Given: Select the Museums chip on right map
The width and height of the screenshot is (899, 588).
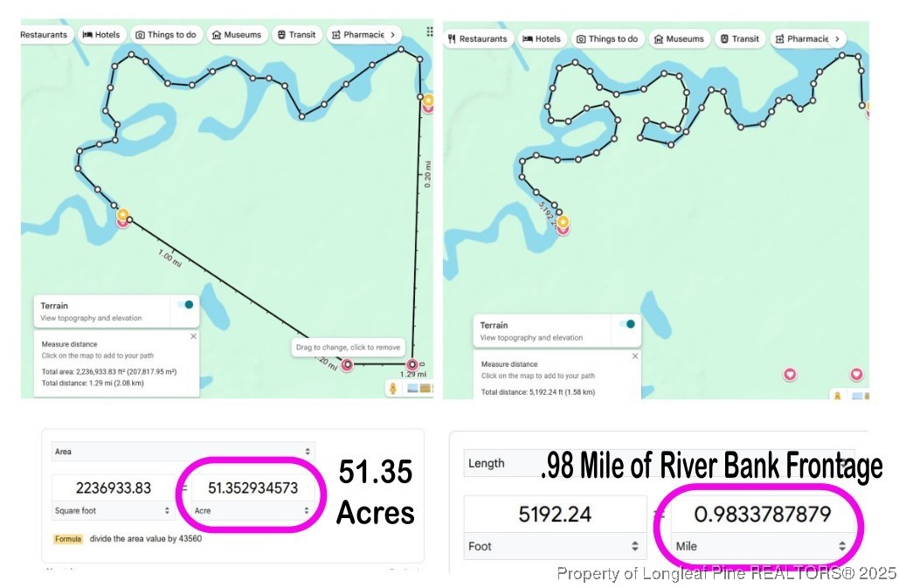Looking at the screenshot, I should pyautogui.click(x=678, y=39).
